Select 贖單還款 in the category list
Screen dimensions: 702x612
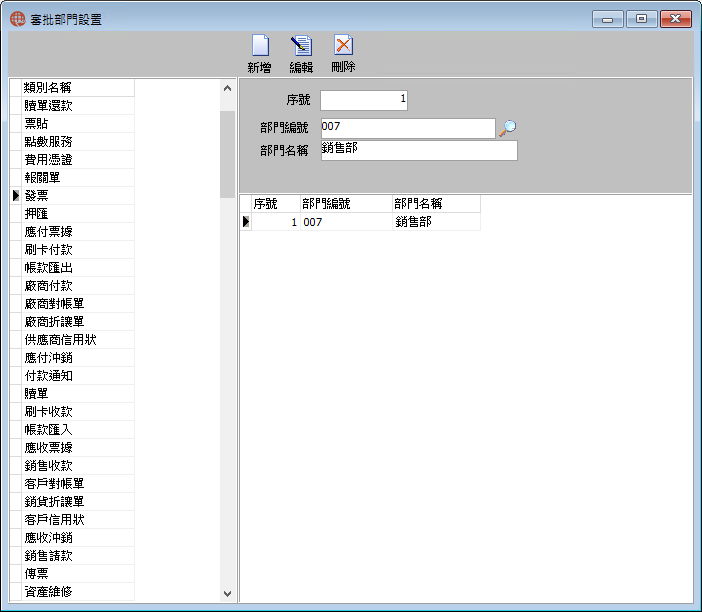click(78, 106)
